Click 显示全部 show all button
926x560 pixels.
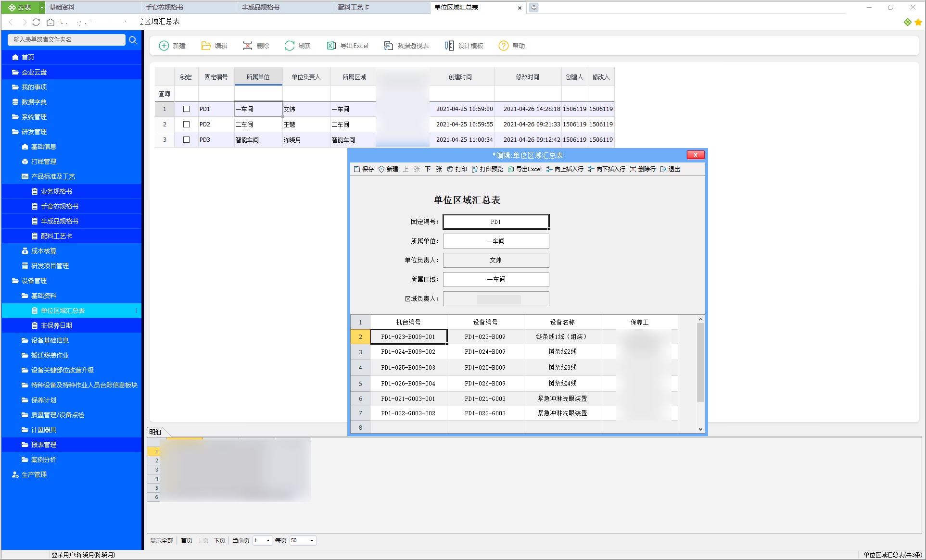coord(162,541)
